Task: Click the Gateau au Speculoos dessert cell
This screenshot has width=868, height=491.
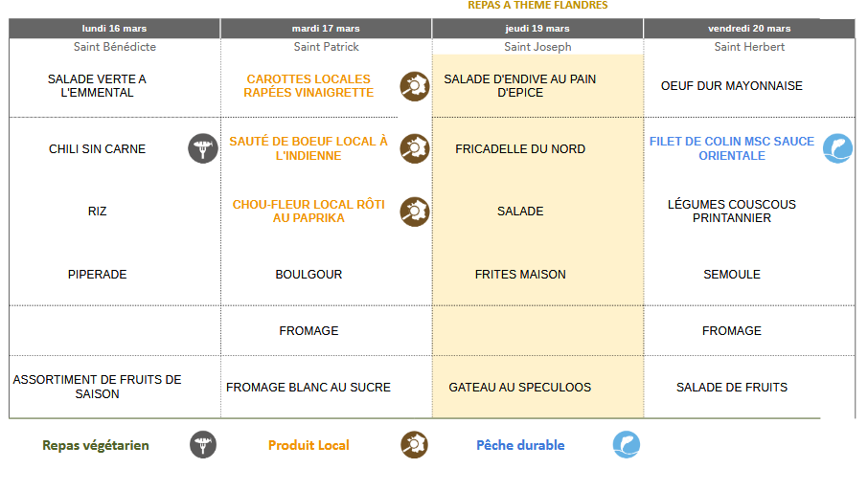Action: pyautogui.click(x=520, y=388)
